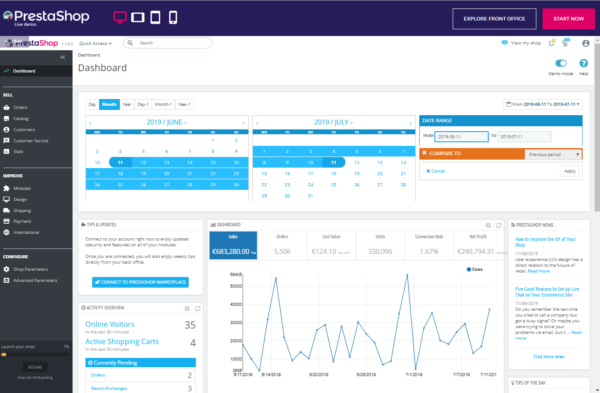Viewport: 600px width, 393px height.
Task: Open Advanced Parameters in the sidebar
Action: click(36, 280)
